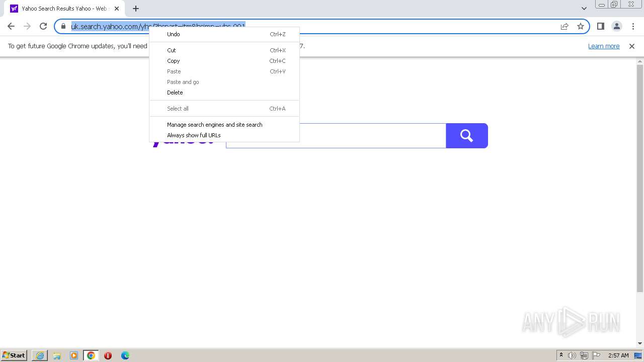Click the 2:57 AM taskbar clock
This screenshot has width=644, height=362.
point(618,355)
